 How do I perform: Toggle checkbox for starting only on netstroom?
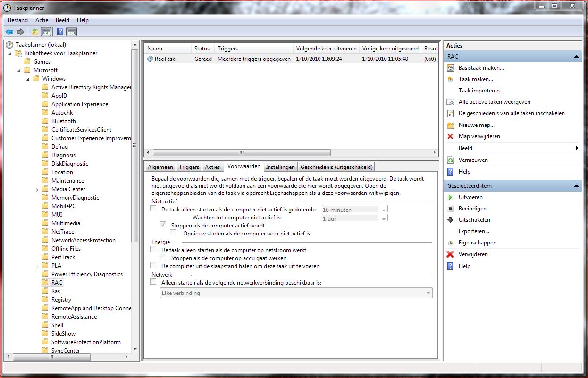153,249
